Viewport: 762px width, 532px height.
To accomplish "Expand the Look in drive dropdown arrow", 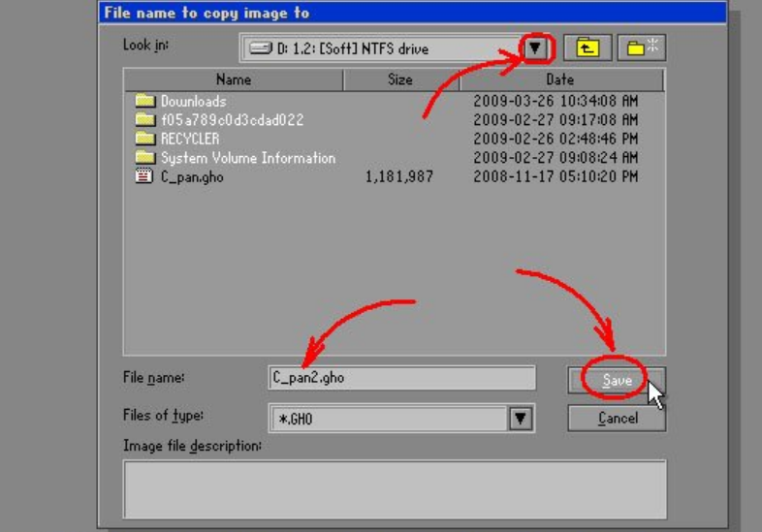I will coord(535,47).
